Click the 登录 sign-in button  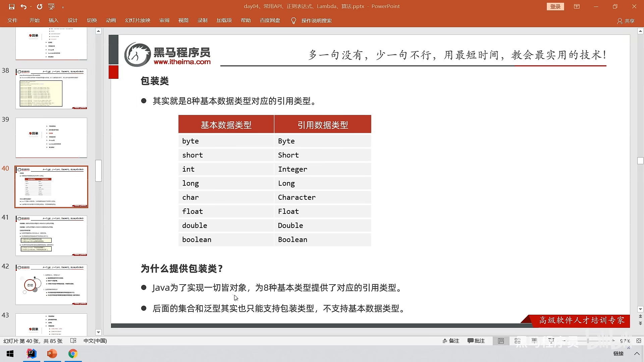[x=555, y=6]
